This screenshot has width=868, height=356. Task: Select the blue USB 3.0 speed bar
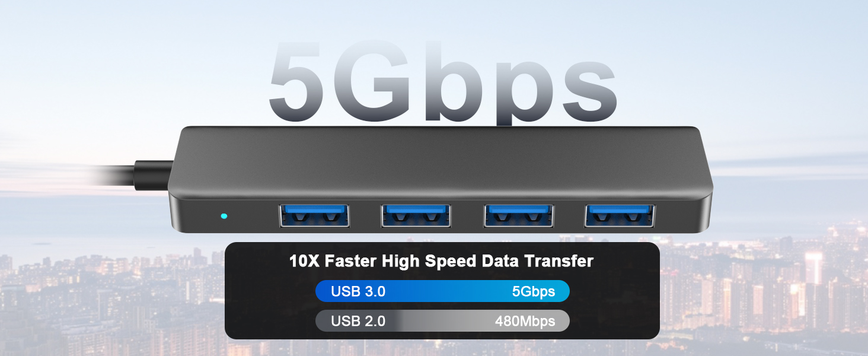(x=442, y=291)
